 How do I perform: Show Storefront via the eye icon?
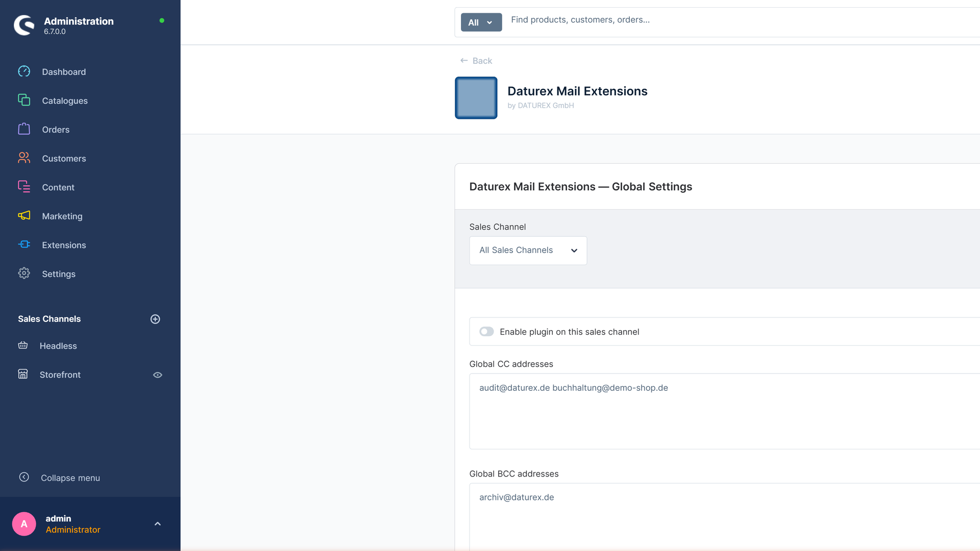click(x=158, y=375)
